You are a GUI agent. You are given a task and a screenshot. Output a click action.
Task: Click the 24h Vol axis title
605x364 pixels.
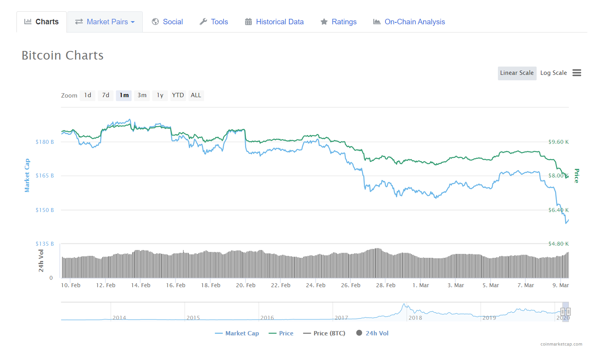click(41, 261)
